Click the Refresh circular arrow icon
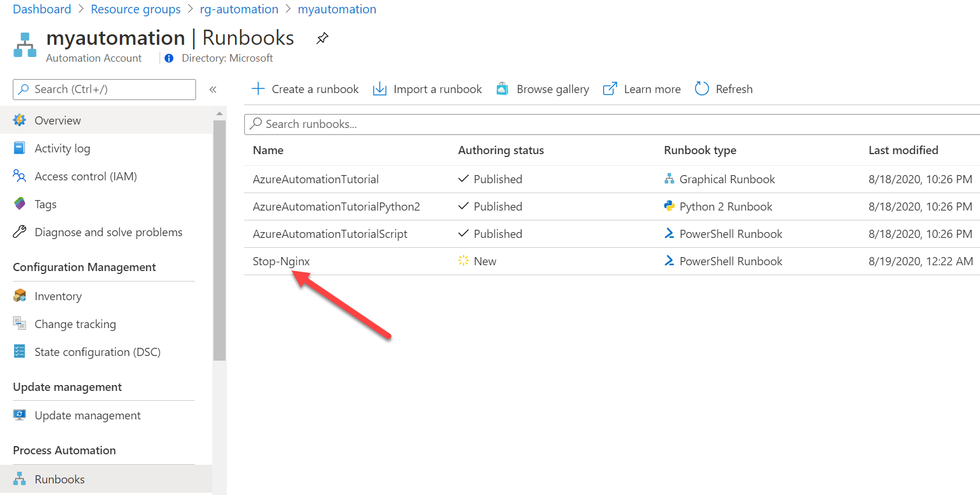The width and height of the screenshot is (980, 495). pyautogui.click(x=702, y=89)
